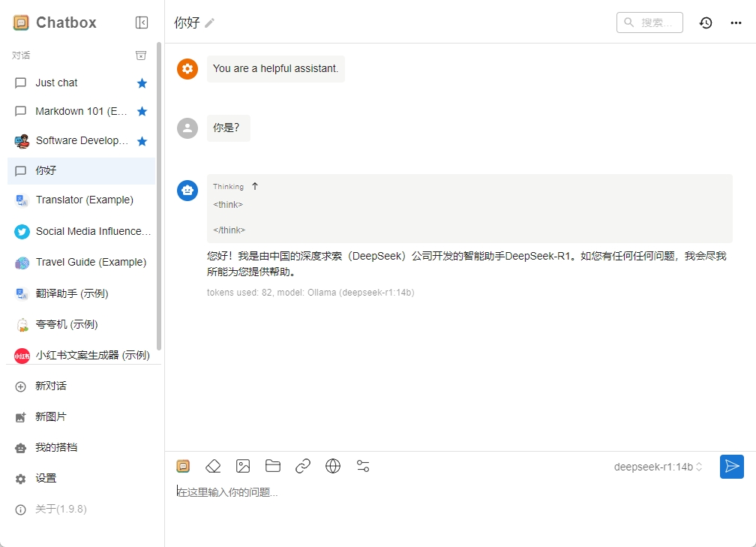Click the eraser icon to clear context
Image resolution: width=756 pixels, height=547 pixels.
pyautogui.click(x=213, y=466)
